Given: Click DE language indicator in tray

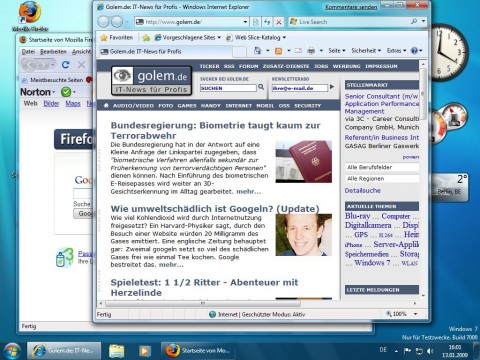Looking at the screenshot, I should [x=383, y=350].
